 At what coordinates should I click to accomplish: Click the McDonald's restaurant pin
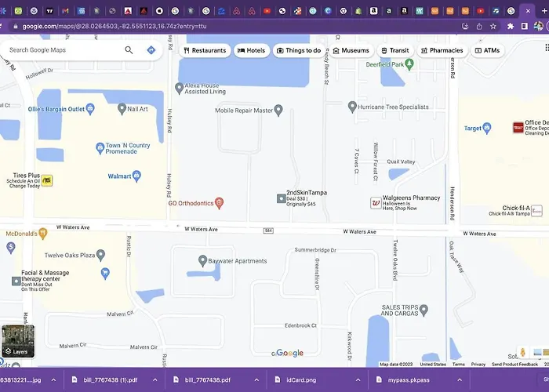(42, 234)
